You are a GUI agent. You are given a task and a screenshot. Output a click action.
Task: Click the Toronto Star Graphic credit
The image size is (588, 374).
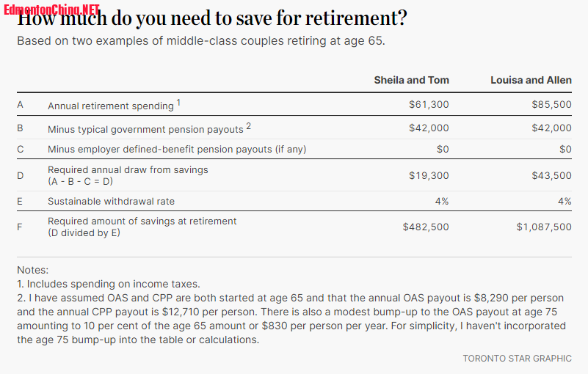pos(517,359)
